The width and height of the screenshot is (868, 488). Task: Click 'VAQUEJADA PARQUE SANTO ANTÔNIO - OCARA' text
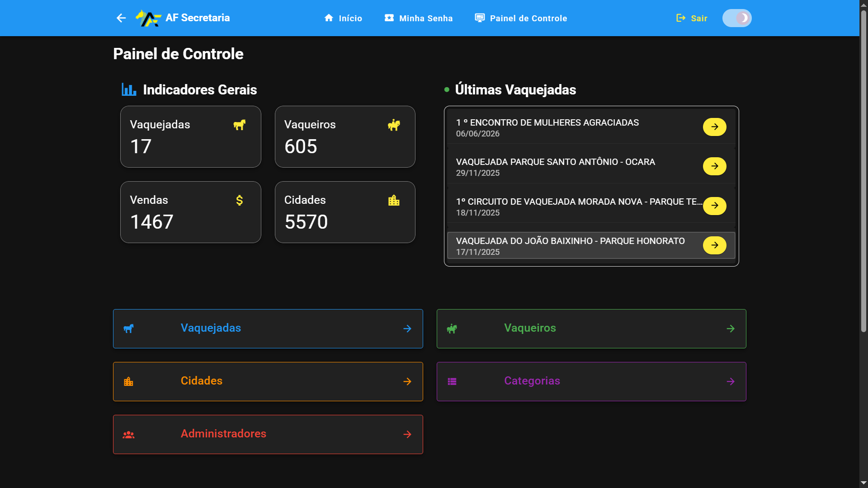pyautogui.click(x=555, y=162)
